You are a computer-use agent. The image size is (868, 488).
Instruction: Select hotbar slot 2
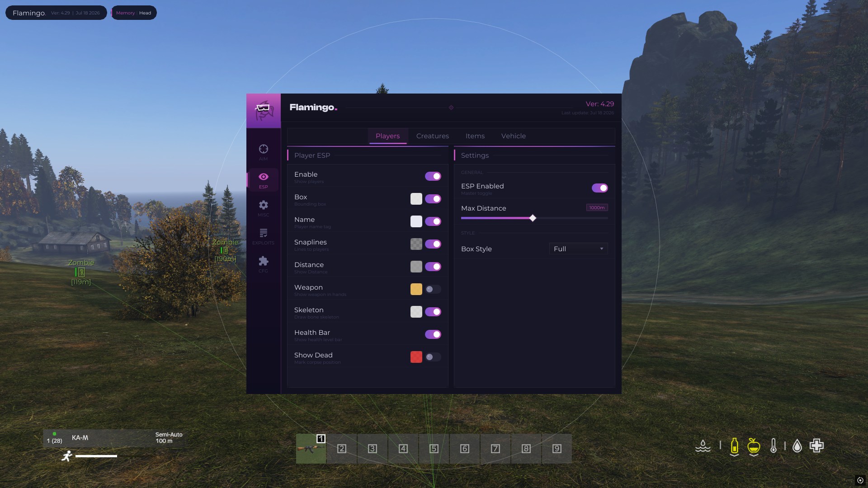coord(342,449)
